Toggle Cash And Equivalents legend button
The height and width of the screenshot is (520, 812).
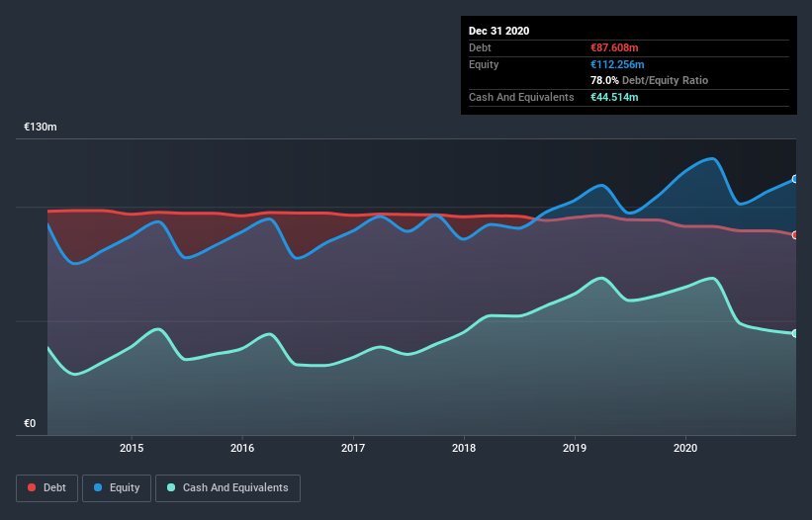(227, 488)
